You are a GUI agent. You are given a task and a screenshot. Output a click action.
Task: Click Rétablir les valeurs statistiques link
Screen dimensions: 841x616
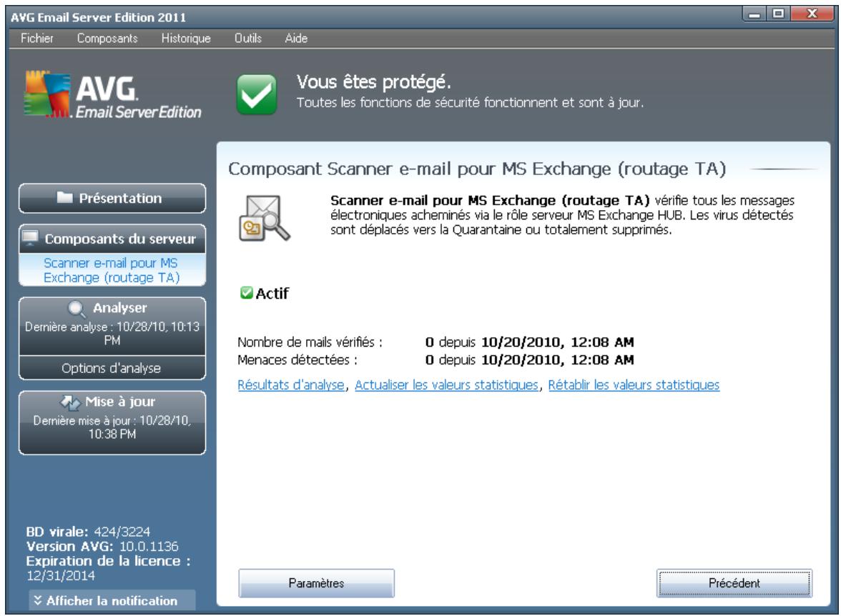tap(634, 385)
